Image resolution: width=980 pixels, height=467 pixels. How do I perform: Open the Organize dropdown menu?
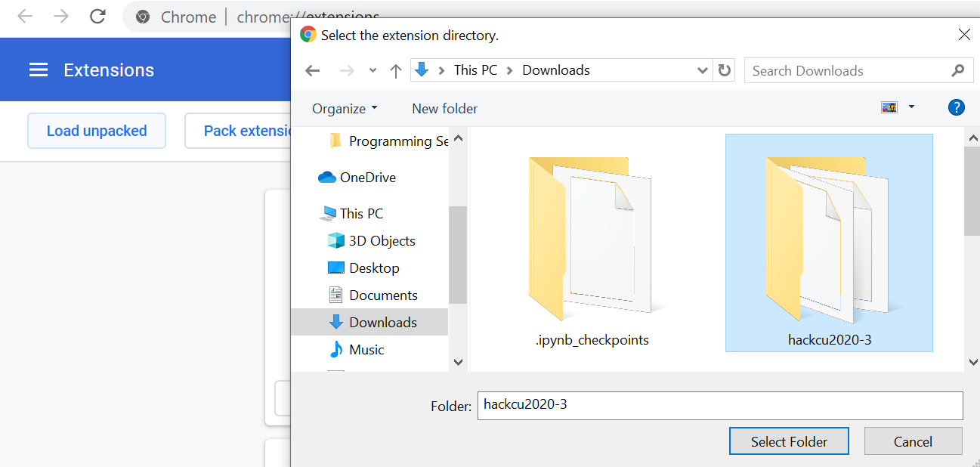345,109
